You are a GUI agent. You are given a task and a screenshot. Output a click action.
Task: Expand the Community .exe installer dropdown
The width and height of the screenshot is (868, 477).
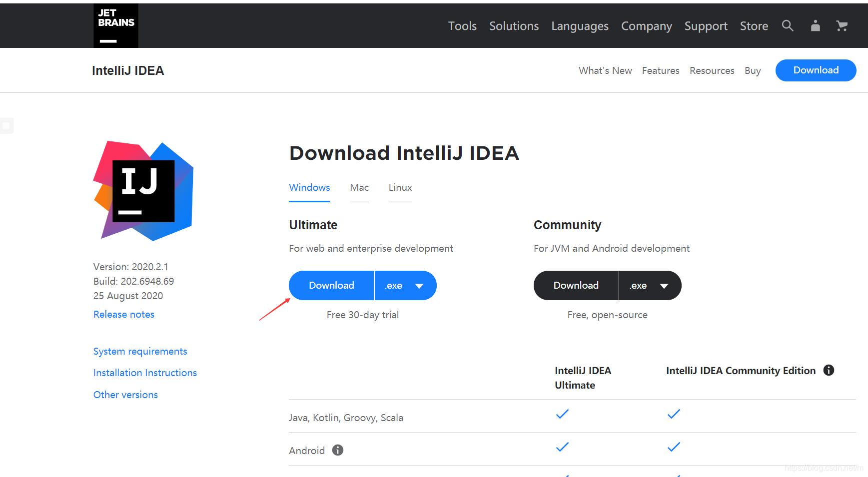(650, 285)
